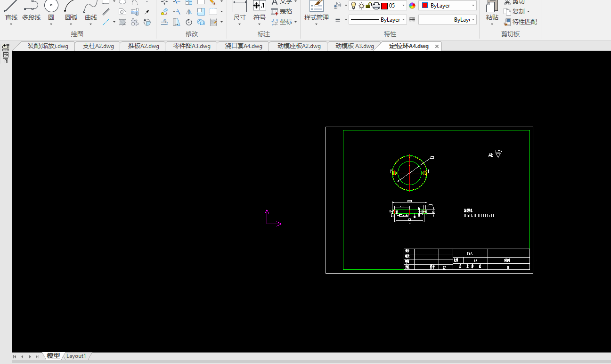Click the 坐标 coordinate annotation tool
This screenshot has height=364, width=611.
coord(282,22)
